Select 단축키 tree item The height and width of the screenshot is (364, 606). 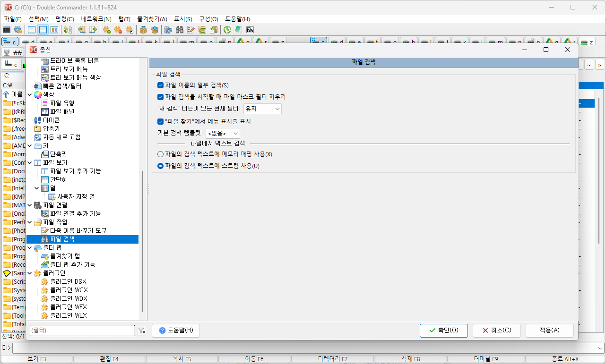click(x=58, y=154)
